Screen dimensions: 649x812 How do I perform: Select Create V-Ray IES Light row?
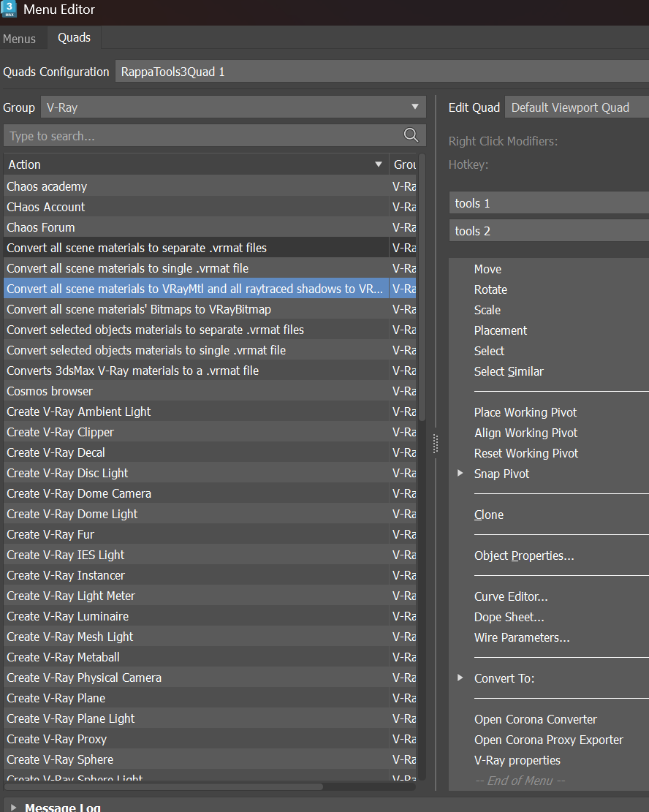[x=210, y=555]
